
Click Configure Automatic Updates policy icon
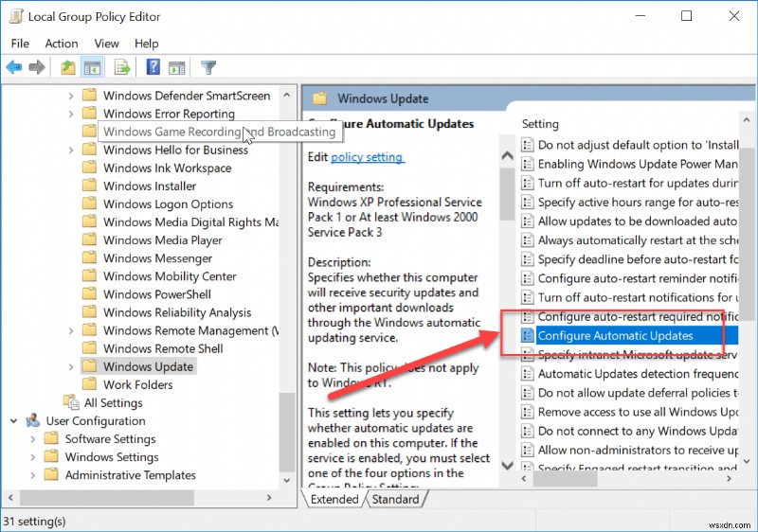[528, 335]
